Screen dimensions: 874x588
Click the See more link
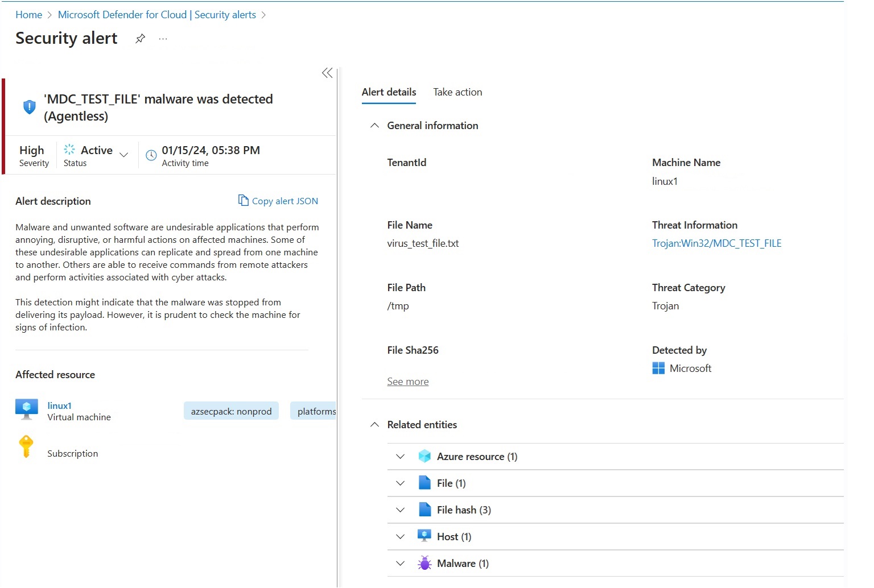(x=408, y=382)
